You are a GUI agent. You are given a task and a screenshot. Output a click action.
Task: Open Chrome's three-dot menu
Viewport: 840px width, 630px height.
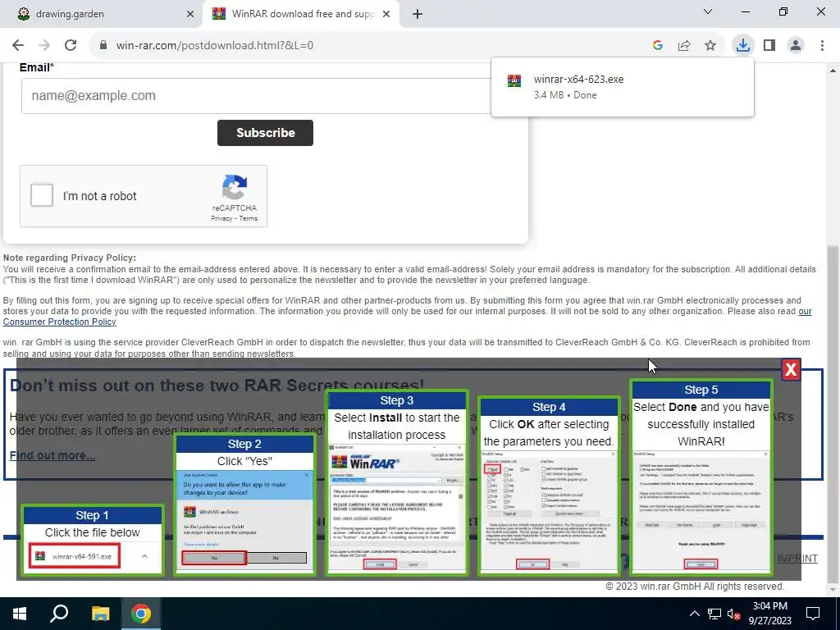[822, 46]
